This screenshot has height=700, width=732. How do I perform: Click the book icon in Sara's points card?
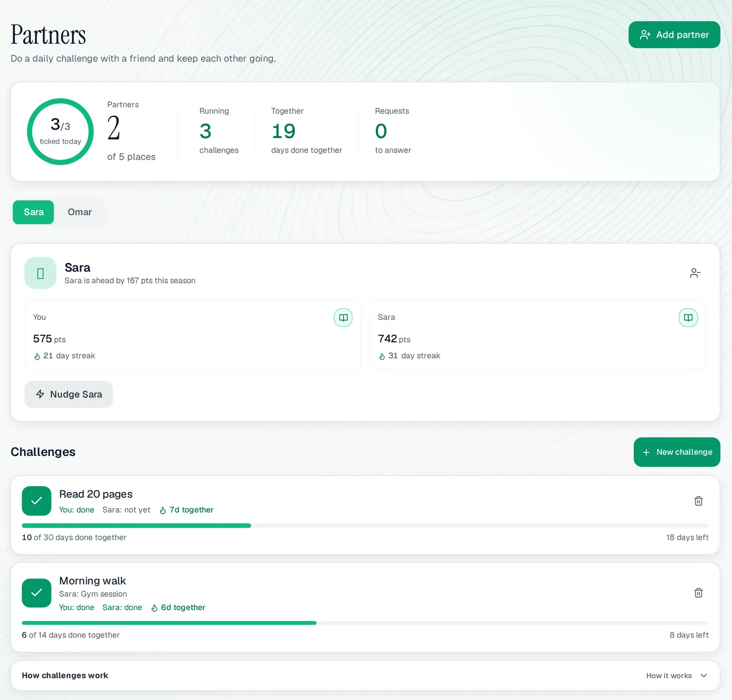pyautogui.click(x=688, y=317)
